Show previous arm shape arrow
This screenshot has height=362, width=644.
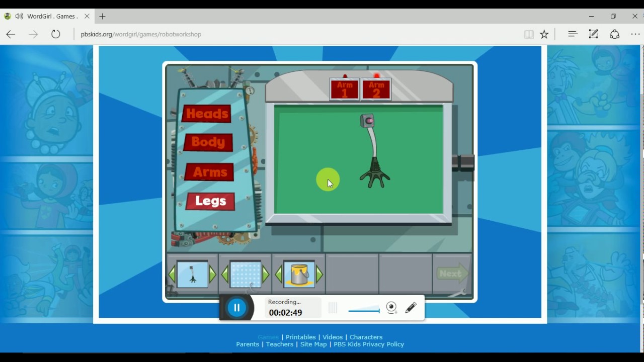point(172,275)
